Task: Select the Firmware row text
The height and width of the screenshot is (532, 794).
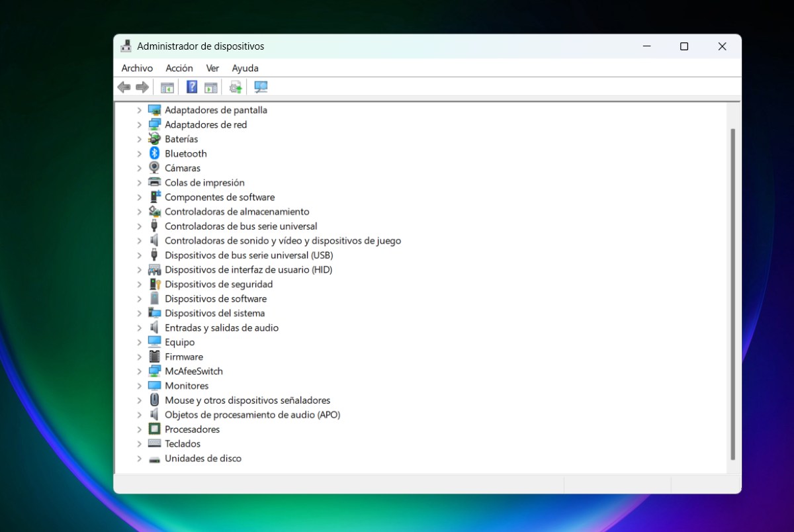Action: [x=184, y=357]
